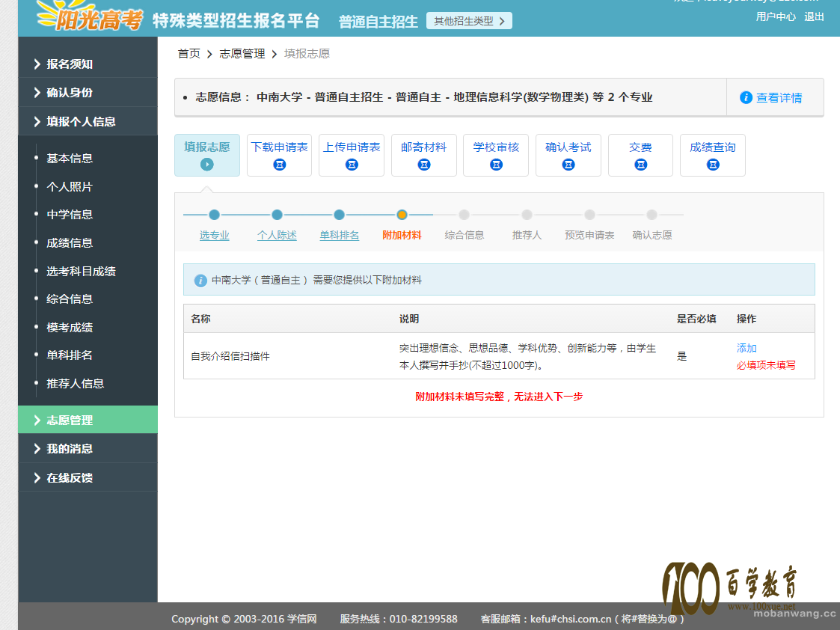
Task: Open 单科排名 in the sidebar list
Action: [70, 355]
